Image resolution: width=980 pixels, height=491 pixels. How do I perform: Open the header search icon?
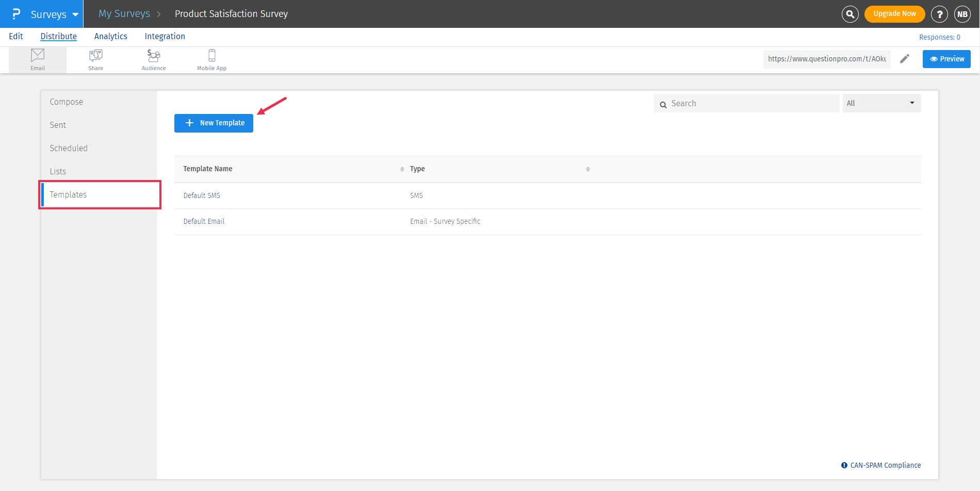click(850, 14)
